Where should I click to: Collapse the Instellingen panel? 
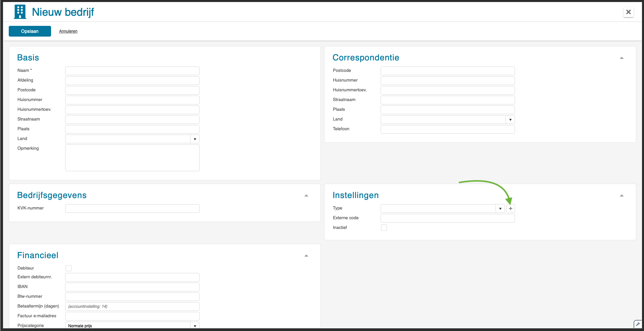621,196
